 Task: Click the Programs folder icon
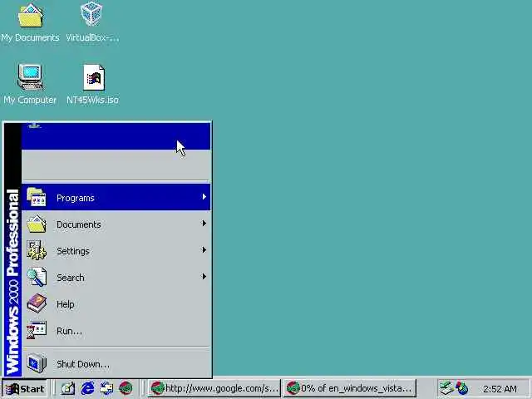pos(37,197)
